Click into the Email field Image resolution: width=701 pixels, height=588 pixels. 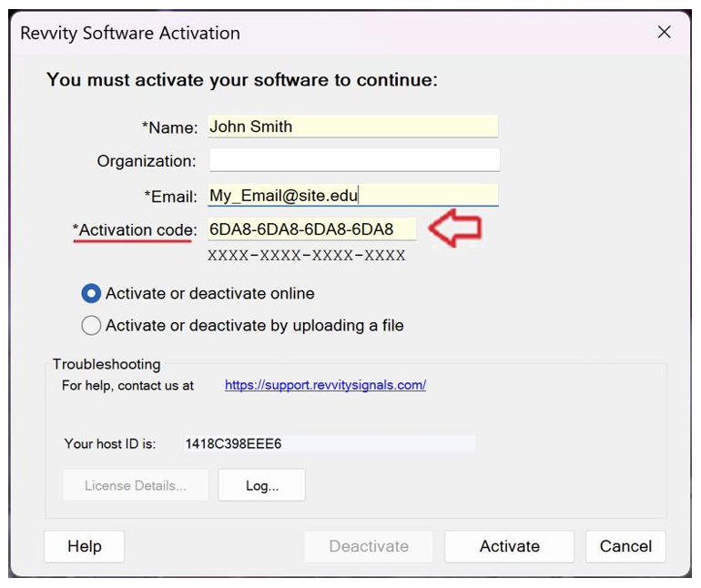tap(352, 196)
